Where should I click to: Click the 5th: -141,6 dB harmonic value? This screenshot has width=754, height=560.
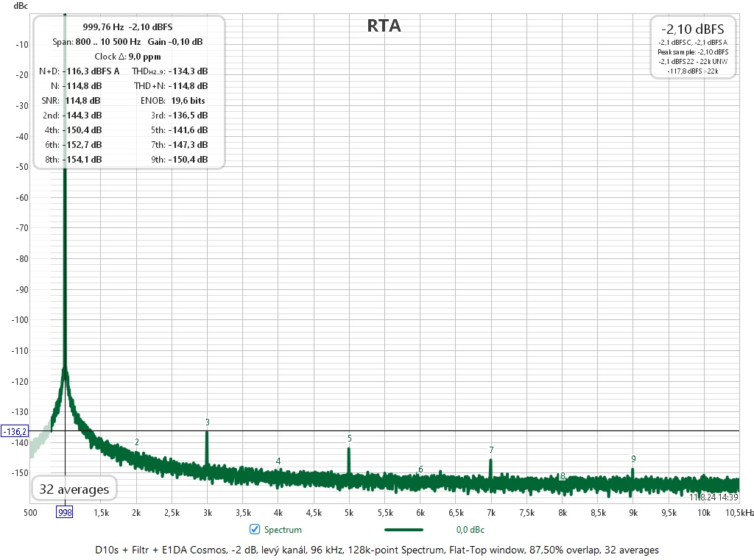pyautogui.click(x=180, y=130)
